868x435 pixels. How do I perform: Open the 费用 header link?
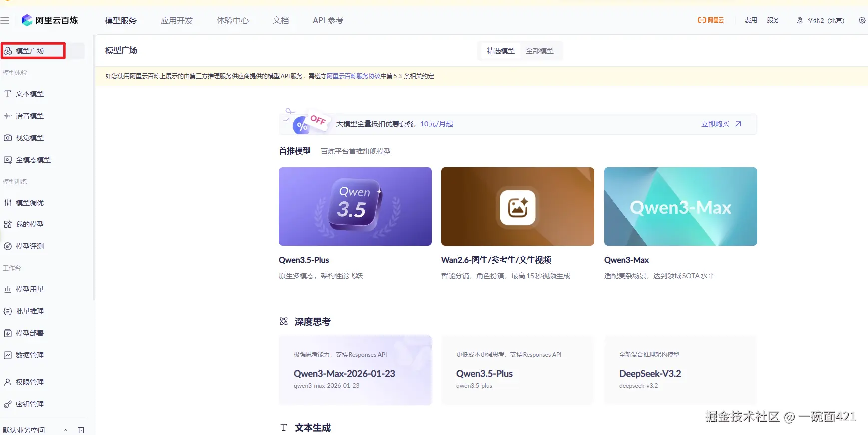click(x=751, y=20)
